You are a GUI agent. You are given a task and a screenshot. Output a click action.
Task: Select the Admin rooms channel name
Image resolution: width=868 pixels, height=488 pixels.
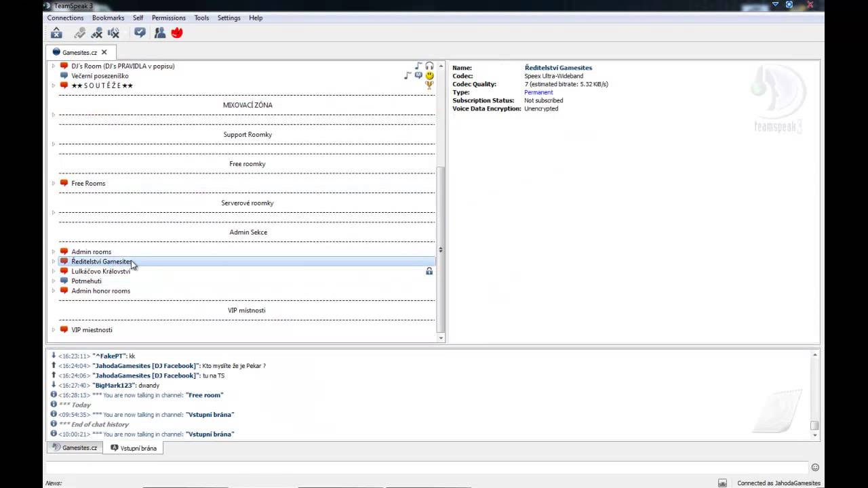tap(91, 251)
